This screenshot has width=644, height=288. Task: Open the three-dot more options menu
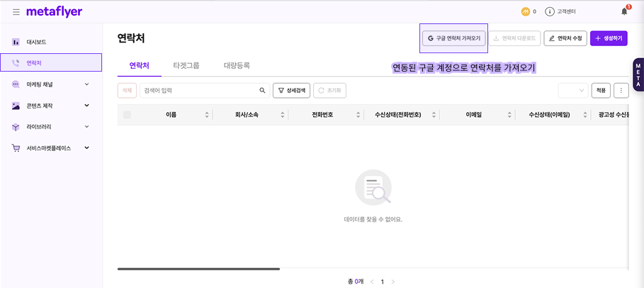click(x=621, y=91)
